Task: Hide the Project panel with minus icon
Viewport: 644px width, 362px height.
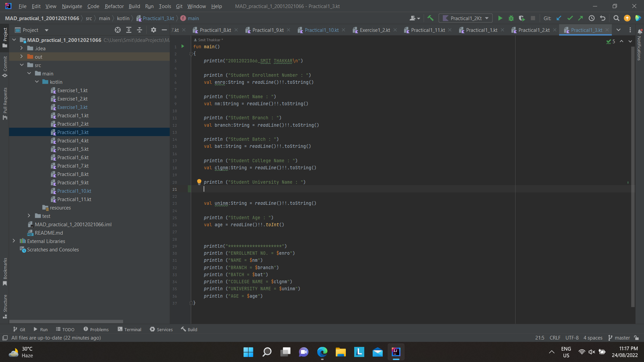Action: click(164, 30)
